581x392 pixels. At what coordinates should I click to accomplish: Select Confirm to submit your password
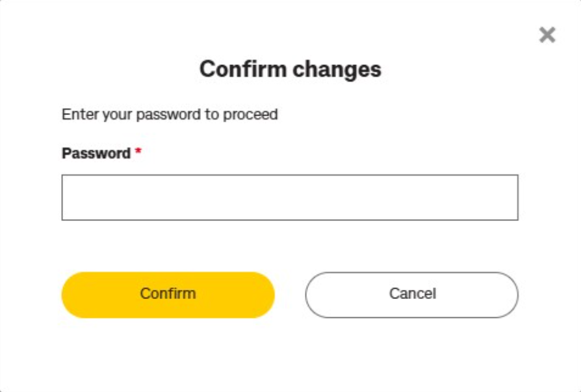pyautogui.click(x=168, y=294)
